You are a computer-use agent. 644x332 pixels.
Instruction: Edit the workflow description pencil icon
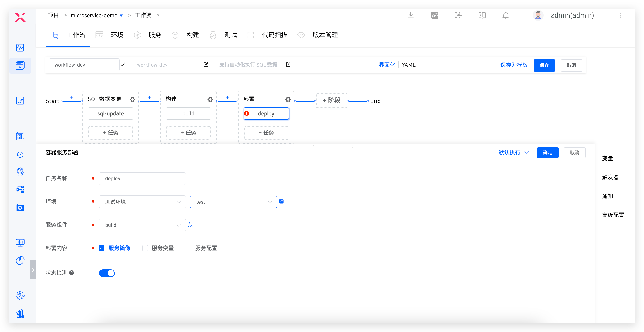tap(288, 65)
